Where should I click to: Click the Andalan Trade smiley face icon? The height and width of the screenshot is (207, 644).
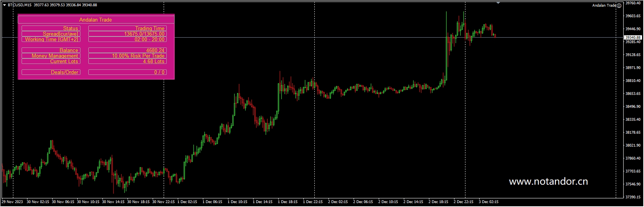(x=619, y=5)
